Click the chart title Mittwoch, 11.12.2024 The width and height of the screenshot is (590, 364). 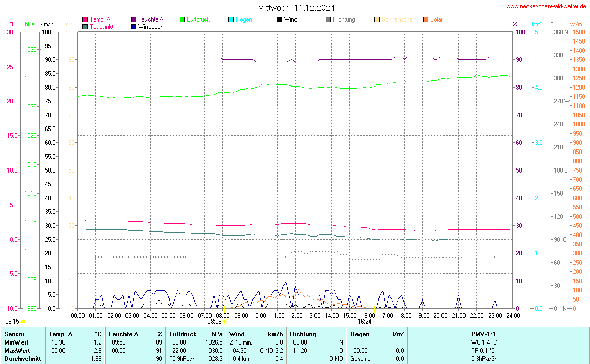(297, 8)
